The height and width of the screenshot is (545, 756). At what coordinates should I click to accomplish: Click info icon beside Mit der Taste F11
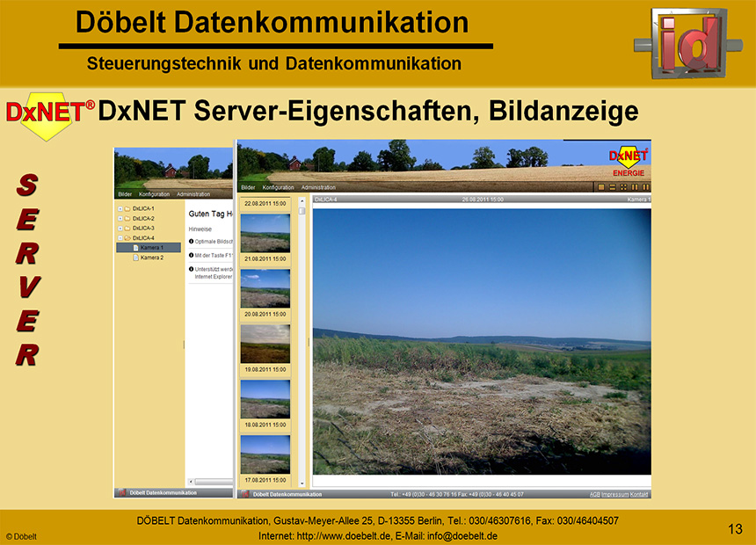coord(191,255)
